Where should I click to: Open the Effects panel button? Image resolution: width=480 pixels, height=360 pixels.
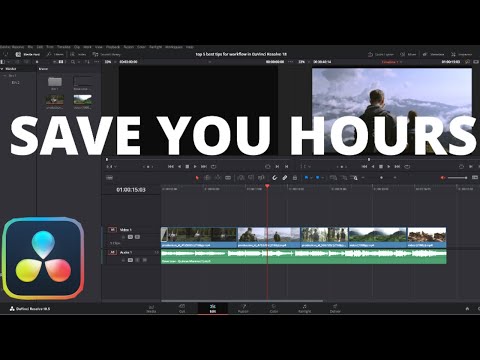point(55,54)
